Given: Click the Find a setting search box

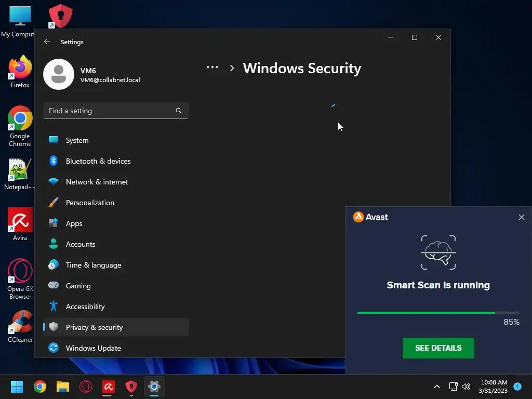Looking at the screenshot, I should (x=116, y=111).
